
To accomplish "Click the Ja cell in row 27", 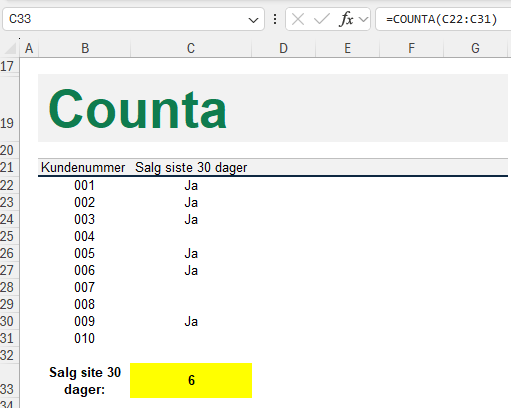I will pyautogui.click(x=191, y=270).
